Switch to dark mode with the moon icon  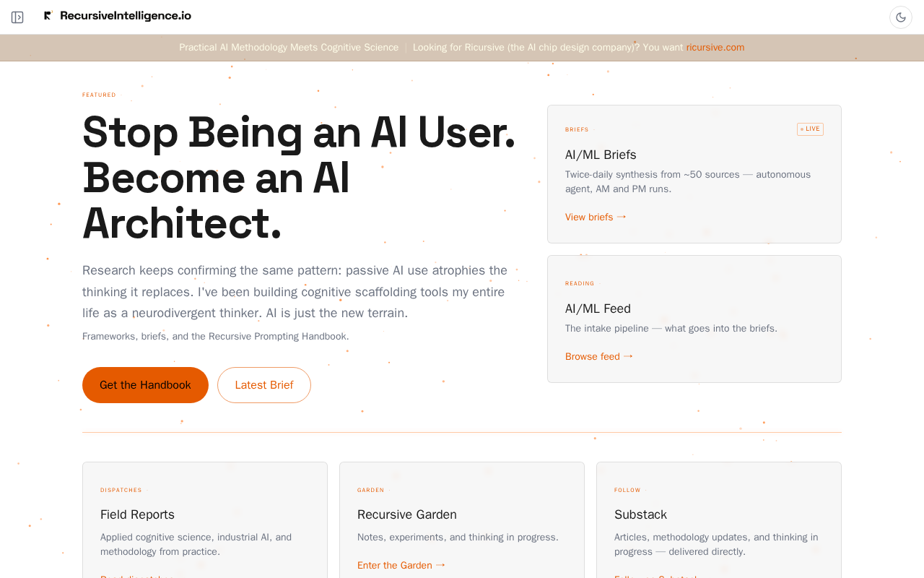coord(901,17)
